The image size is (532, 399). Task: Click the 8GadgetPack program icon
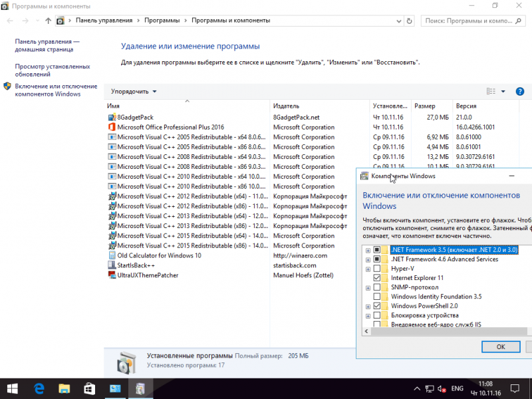[112, 118]
